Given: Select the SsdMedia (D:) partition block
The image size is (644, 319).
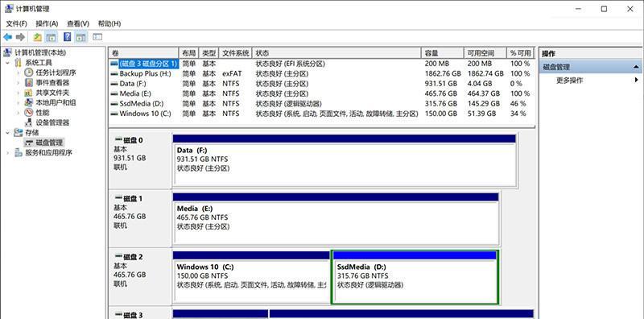Looking at the screenshot, I should (415, 277).
